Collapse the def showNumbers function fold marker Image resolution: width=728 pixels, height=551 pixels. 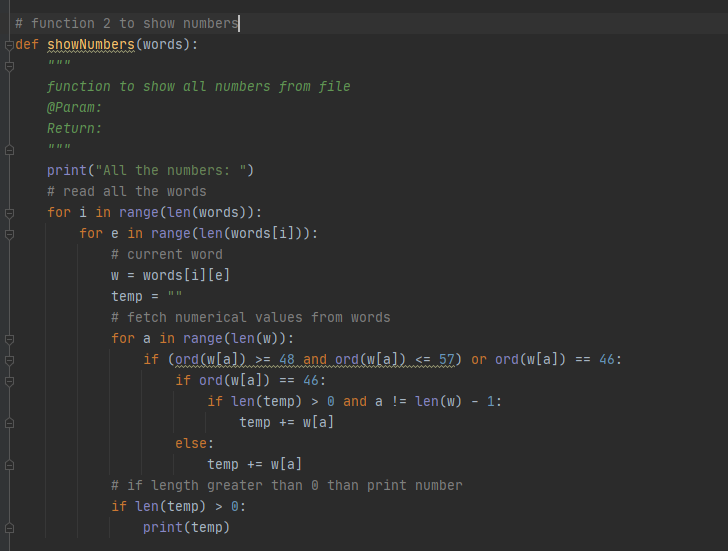(9, 45)
